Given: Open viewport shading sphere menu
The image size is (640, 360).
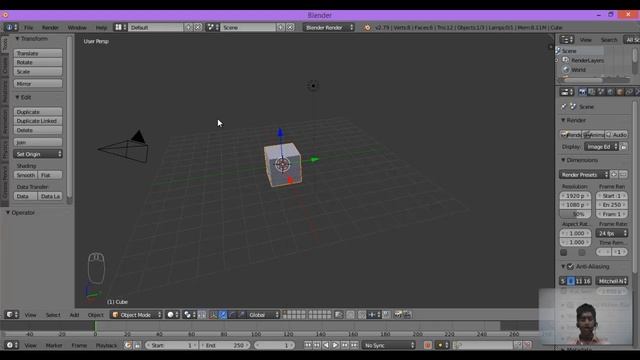Looking at the screenshot, I should coord(173,315).
